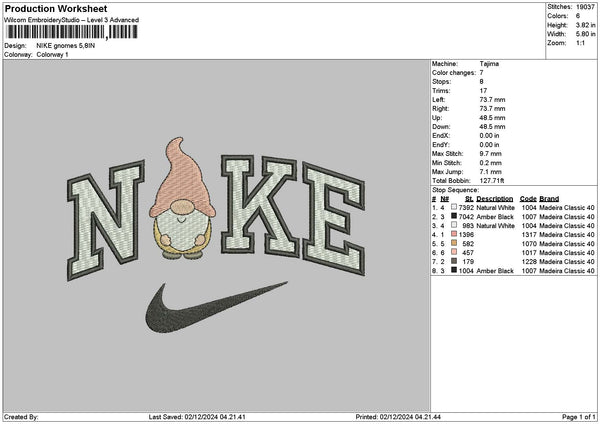Click thread code 1228 in stop row 7
This screenshot has height=424, width=600.
pos(529,262)
